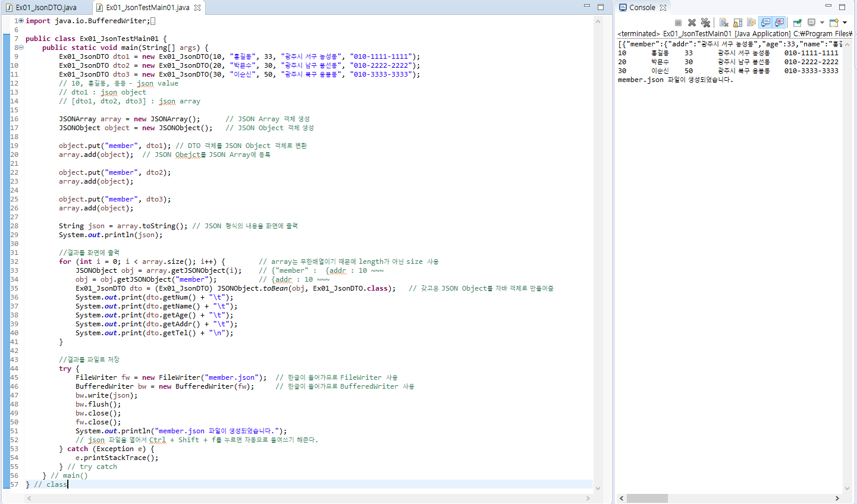Click the JSONObject.toBean line
The height and width of the screenshot is (504, 857).
point(236,288)
